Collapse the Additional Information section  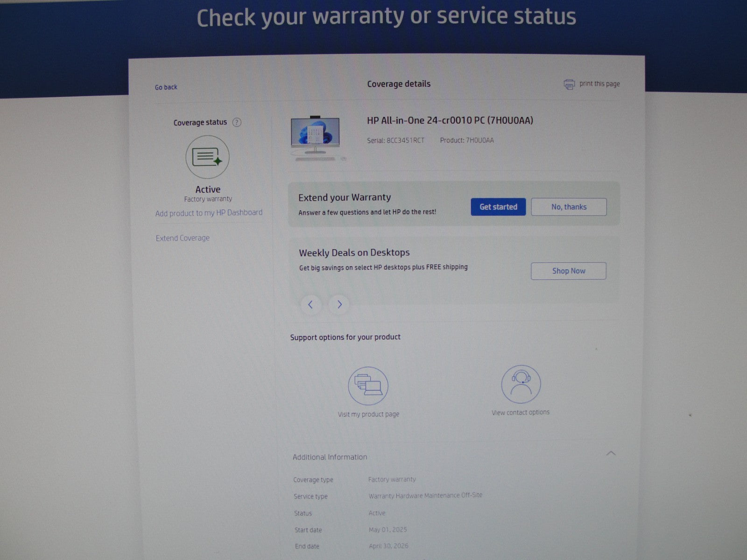click(611, 453)
